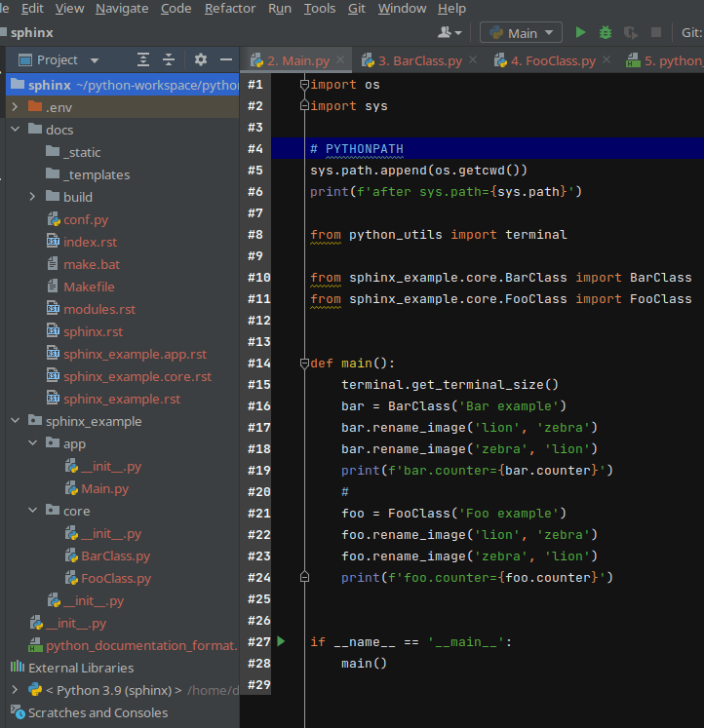
Task: Open the View menu
Action: point(69,9)
